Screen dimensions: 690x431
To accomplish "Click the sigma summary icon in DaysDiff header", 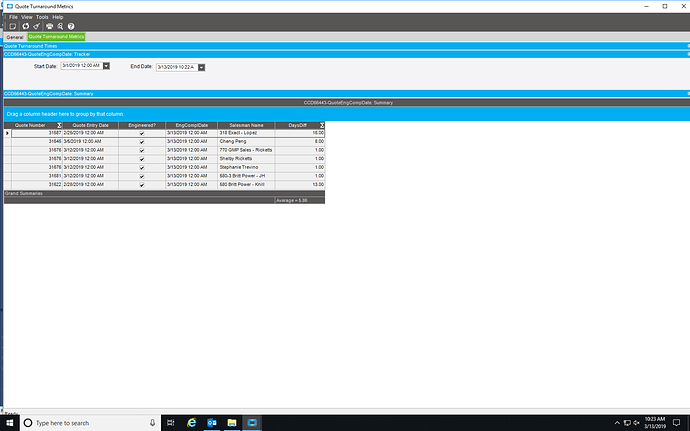I will coord(322,125).
